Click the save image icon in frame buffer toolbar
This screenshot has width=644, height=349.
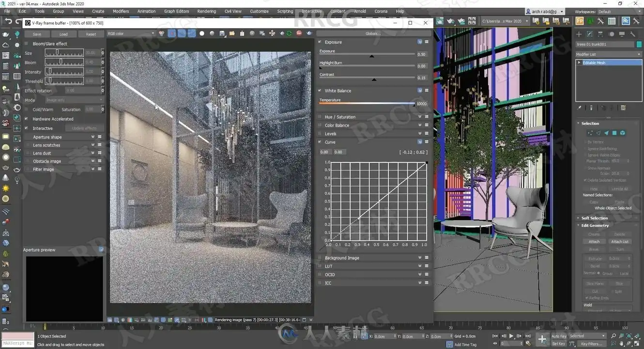222,33
